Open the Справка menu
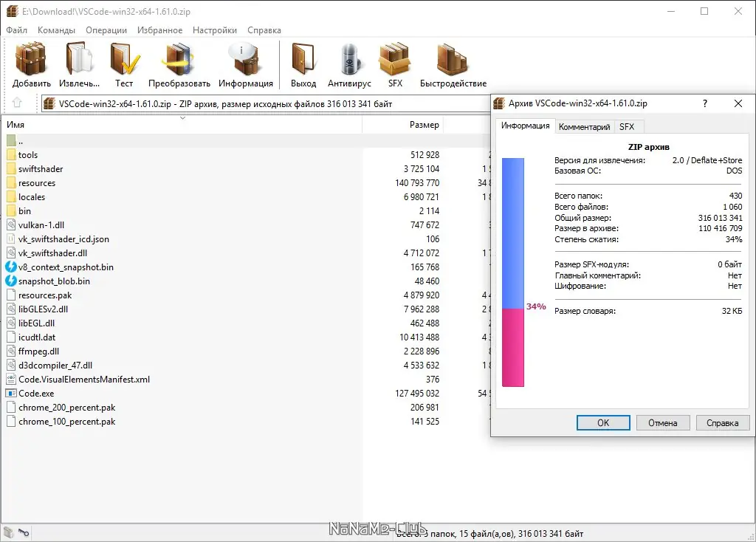Screen dimensions: 756x542 [264, 30]
